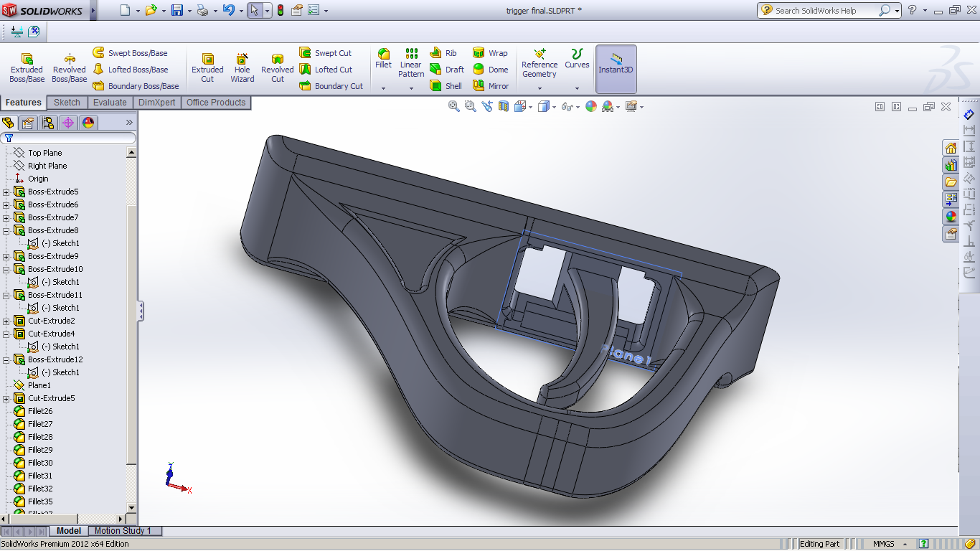Click the feature tree scroll-down arrow
The width and height of the screenshot is (980, 551).
tap(131, 508)
